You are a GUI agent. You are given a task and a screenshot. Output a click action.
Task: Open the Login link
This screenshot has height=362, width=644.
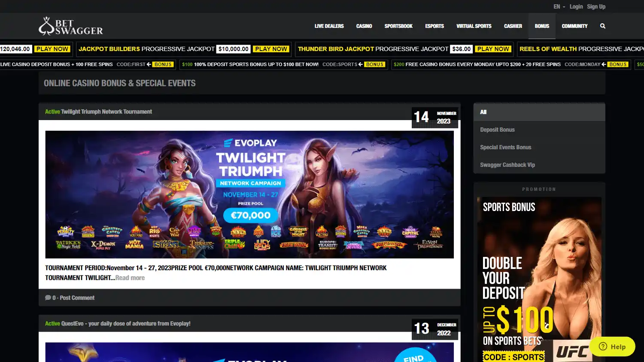coord(576,6)
